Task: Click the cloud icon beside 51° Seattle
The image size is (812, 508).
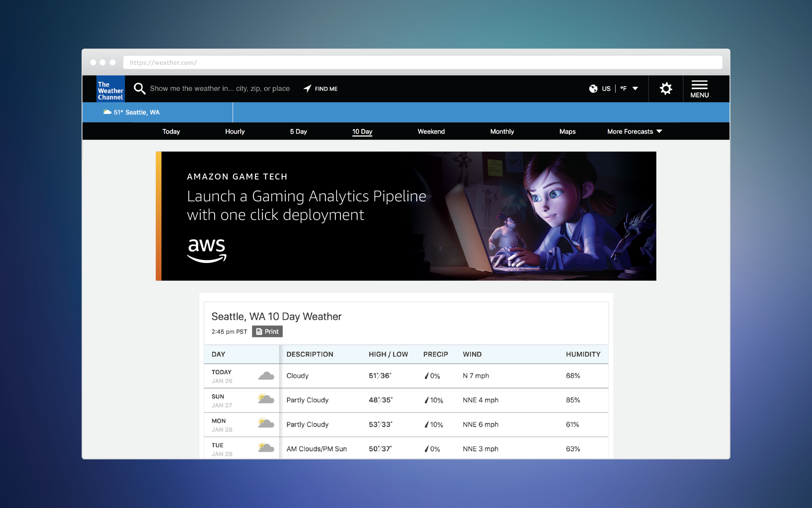Action: click(107, 112)
